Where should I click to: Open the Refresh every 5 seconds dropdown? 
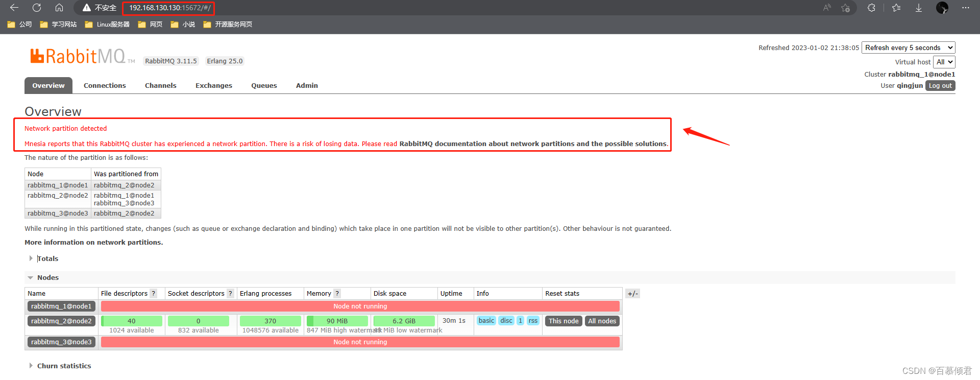(x=909, y=47)
